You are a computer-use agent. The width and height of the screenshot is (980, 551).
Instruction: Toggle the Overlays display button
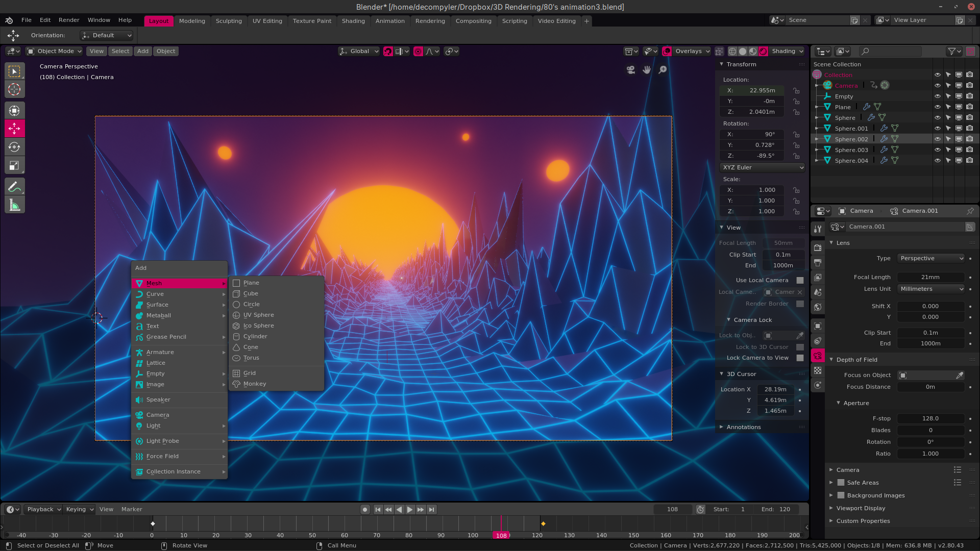(667, 51)
